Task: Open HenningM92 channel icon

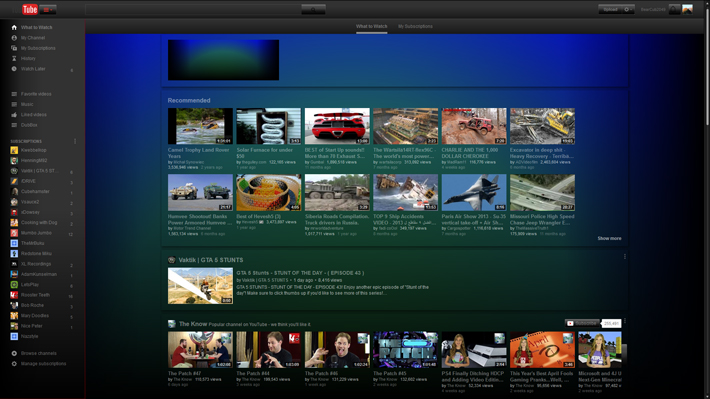Action: click(x=14, y=160)
